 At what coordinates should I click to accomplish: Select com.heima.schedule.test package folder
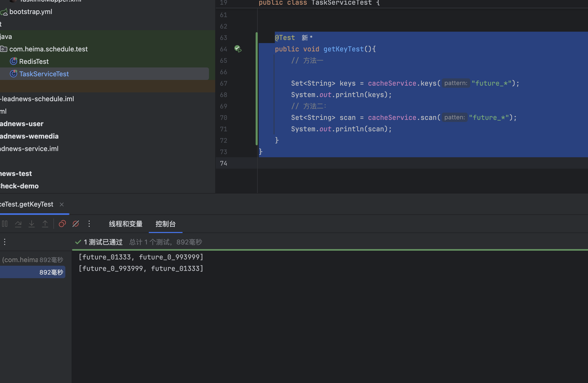coord(48,49)
